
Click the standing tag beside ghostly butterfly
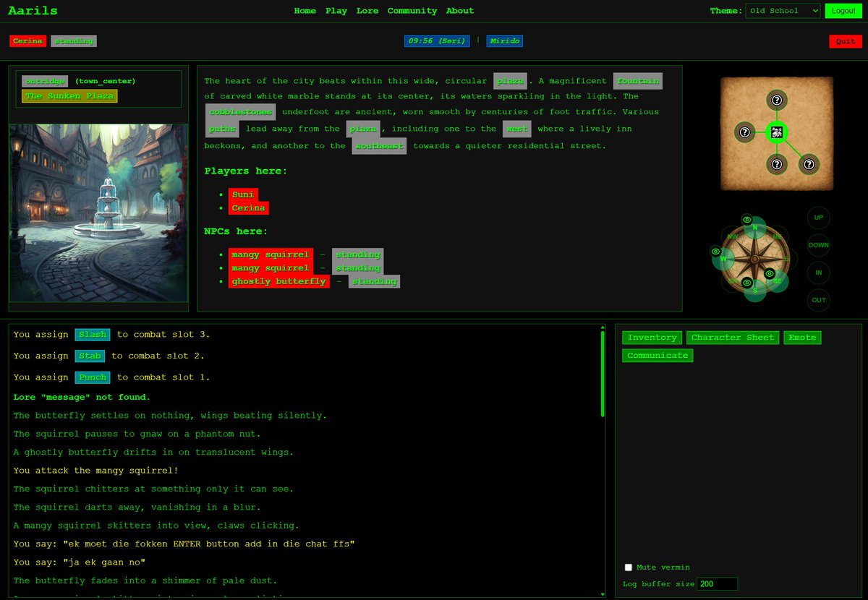pyautogui.click(x=374, y=281)
